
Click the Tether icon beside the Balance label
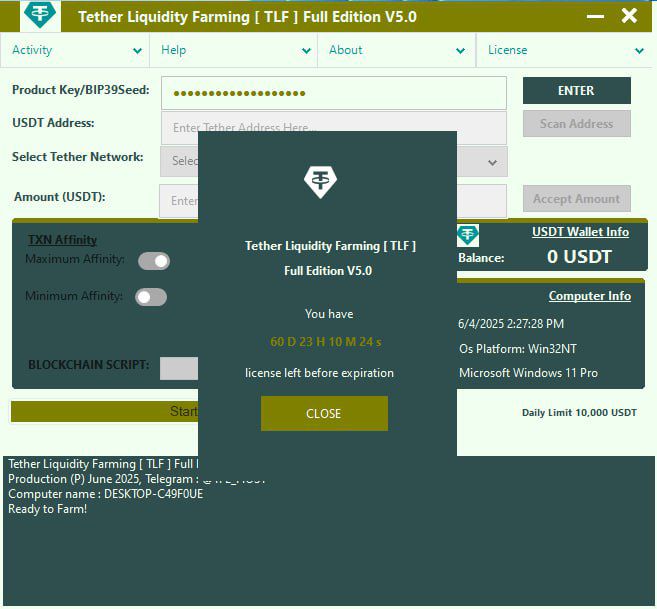[x=468, y=236]
